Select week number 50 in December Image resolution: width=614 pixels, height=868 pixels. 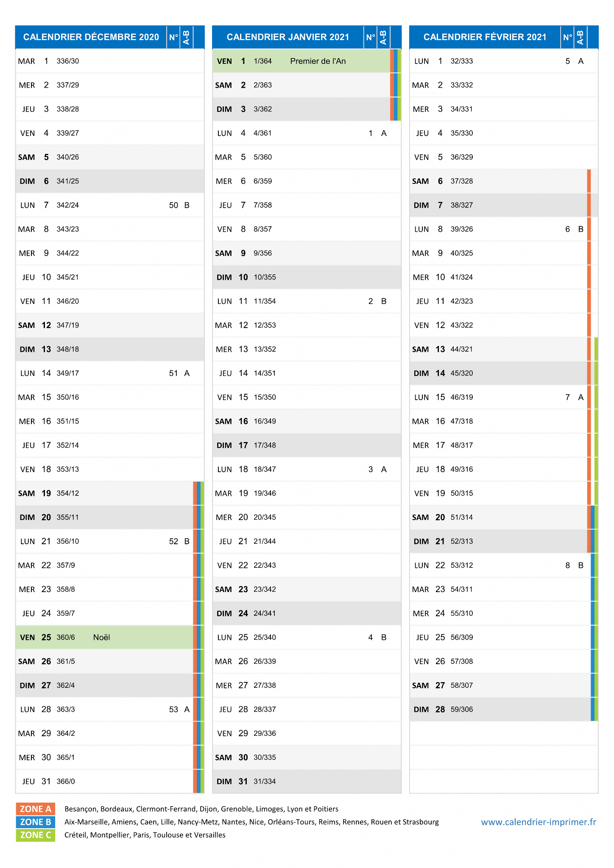[174, 205]
